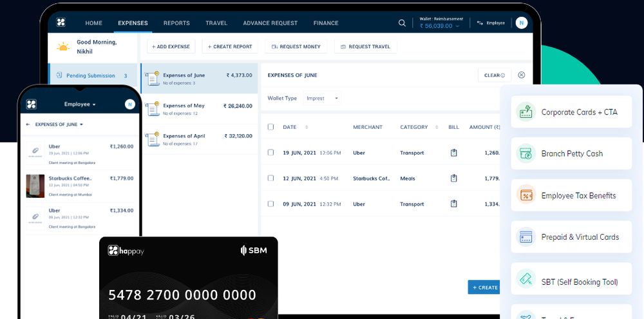Switch to the REPORTS tab
The image size is (644, 319).
tap(176, 23)
